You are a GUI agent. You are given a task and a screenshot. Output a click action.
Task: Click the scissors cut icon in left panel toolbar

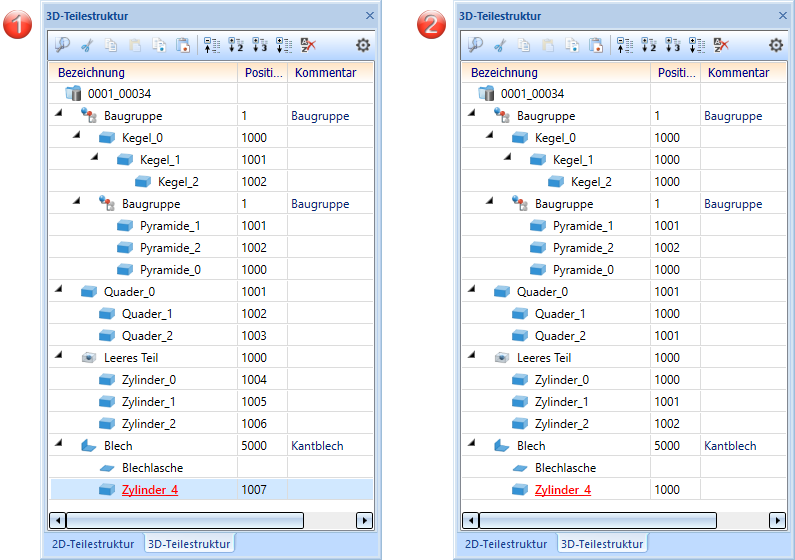(87, 45)
